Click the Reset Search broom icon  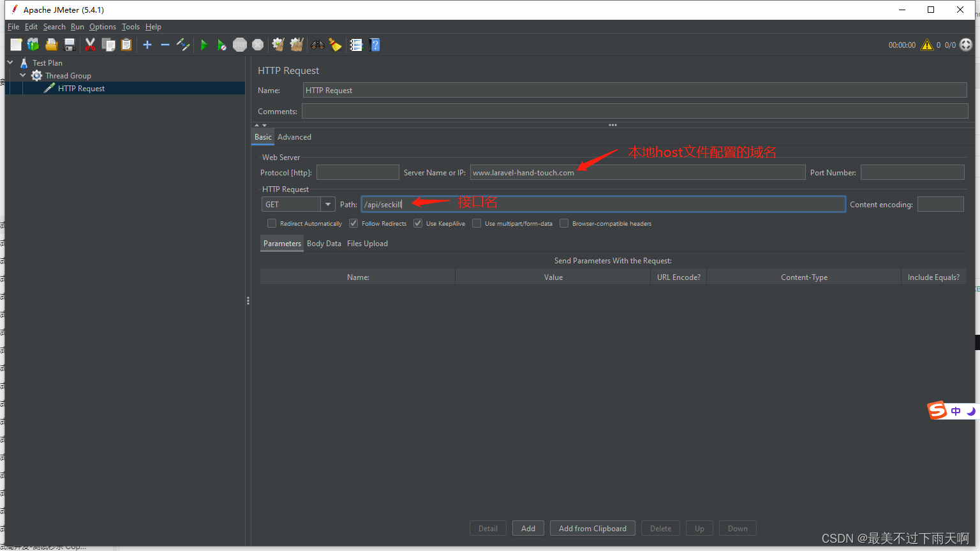coord(335,45)
